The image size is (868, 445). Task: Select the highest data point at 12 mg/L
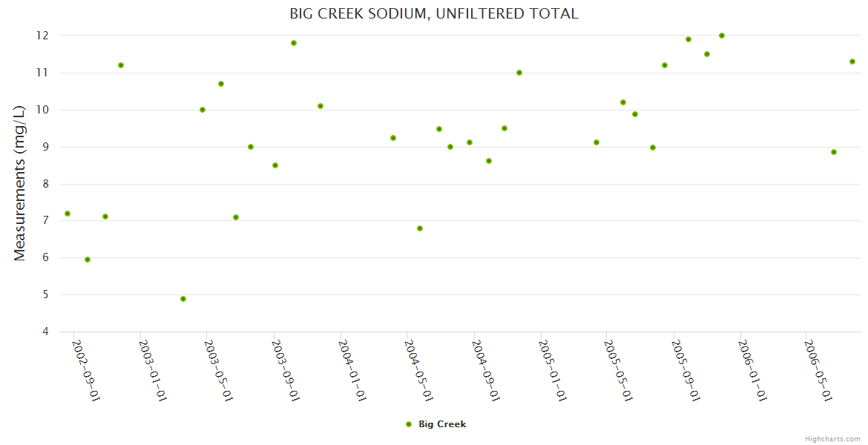click(722, 36)
